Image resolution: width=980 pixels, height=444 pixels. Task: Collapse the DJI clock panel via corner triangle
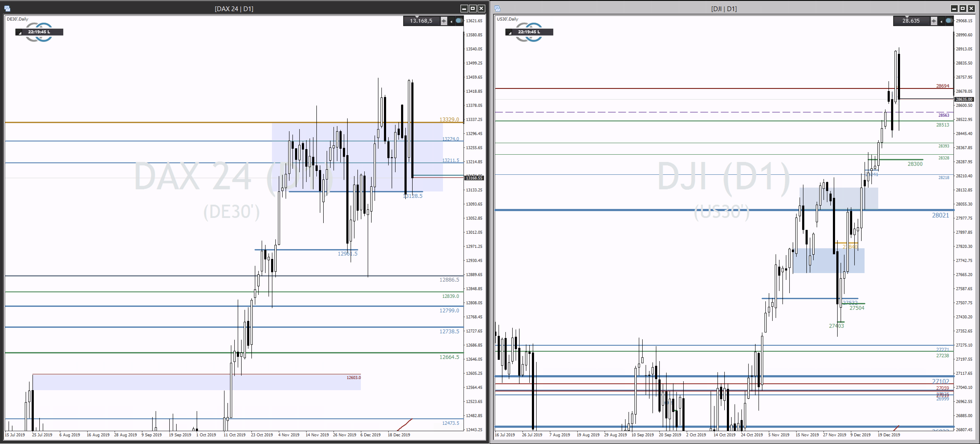tap(510, 33)
